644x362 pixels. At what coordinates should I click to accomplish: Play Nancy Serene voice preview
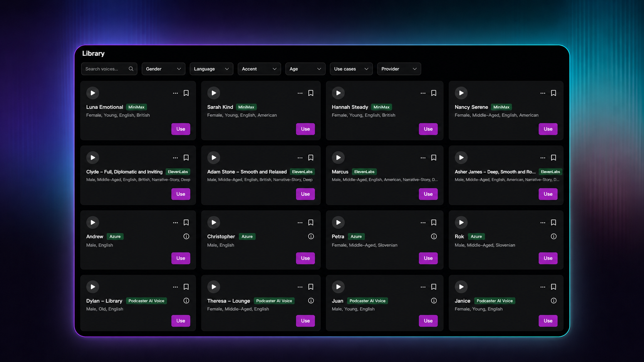pos(461,93)
